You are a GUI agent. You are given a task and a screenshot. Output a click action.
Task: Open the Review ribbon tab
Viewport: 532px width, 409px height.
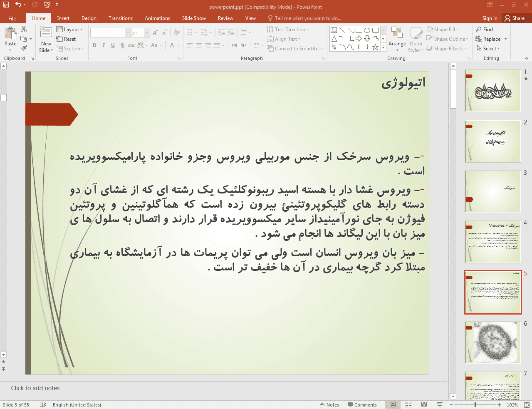225,18
